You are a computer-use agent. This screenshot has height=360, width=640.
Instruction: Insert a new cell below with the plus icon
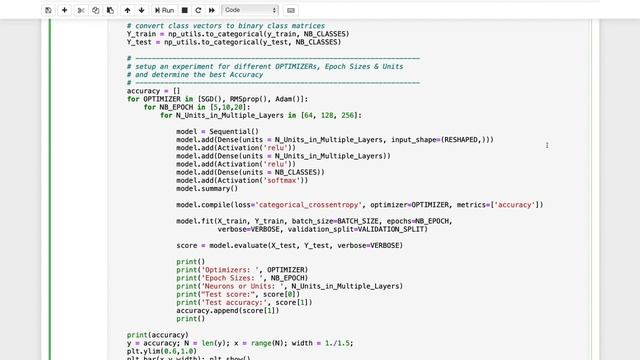(64, 10)
